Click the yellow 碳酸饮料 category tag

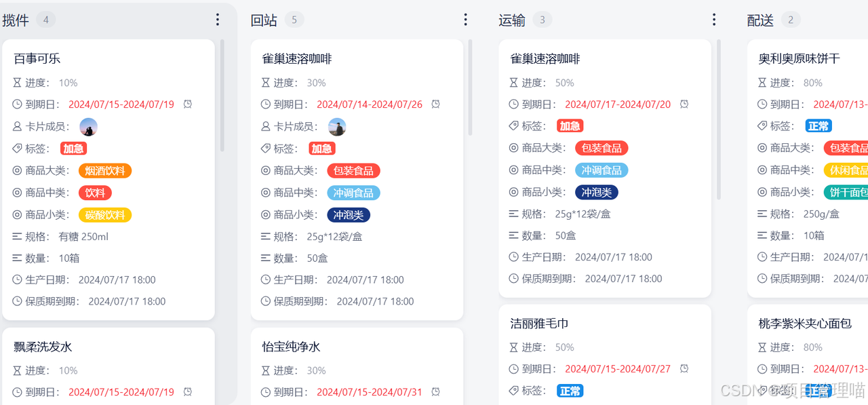tap(105, 215)
